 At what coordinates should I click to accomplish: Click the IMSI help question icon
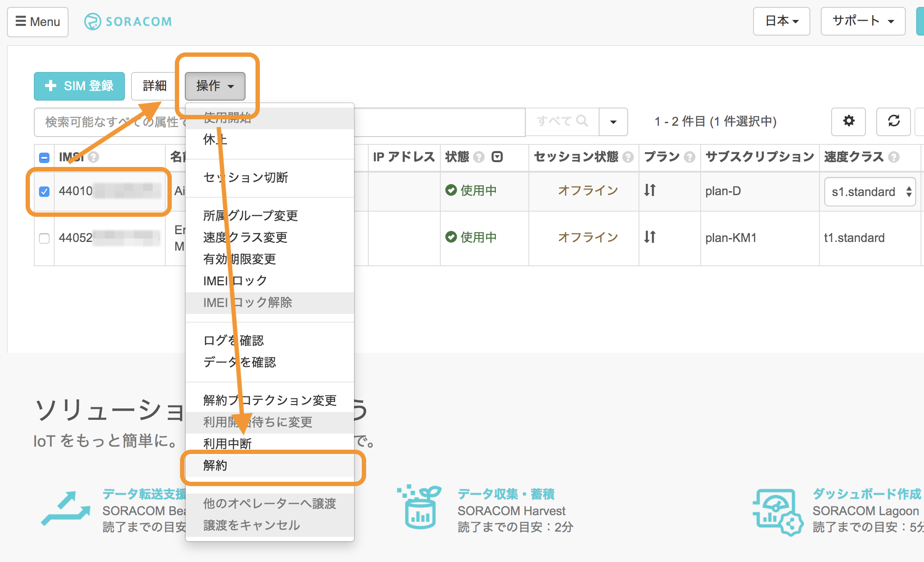[93, 157]
